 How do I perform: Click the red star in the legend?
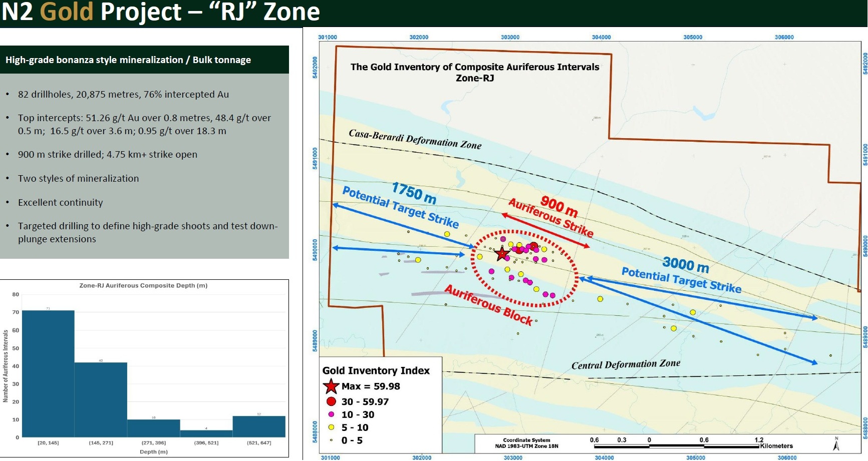[x=331, y=386]
